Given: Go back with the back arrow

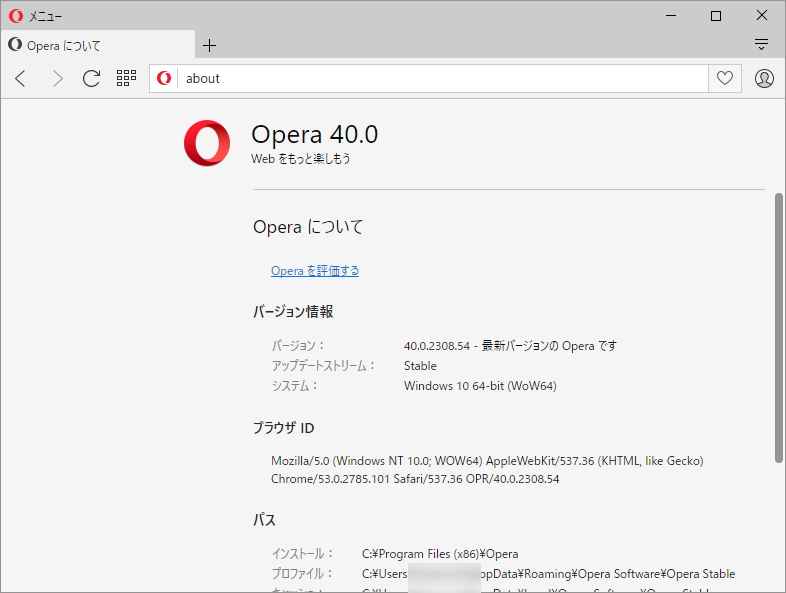Looking at the screenshot, I should (x=21, y=79).
